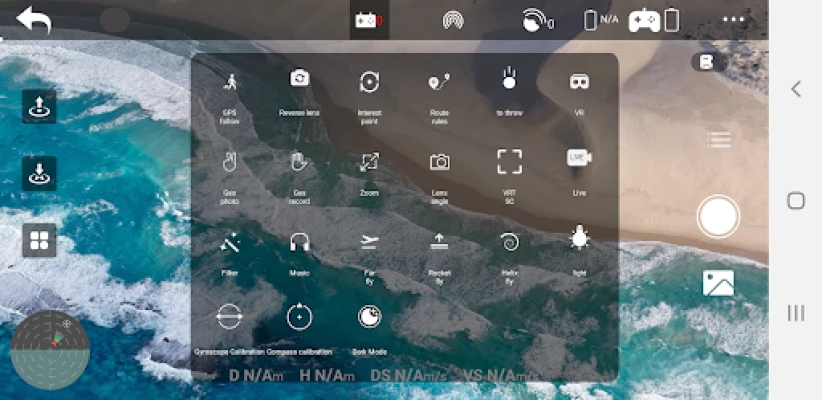The width and height of the screenshot is (822, 400).
Task: Toggle the drone light
Action: (x=579, y=239)
